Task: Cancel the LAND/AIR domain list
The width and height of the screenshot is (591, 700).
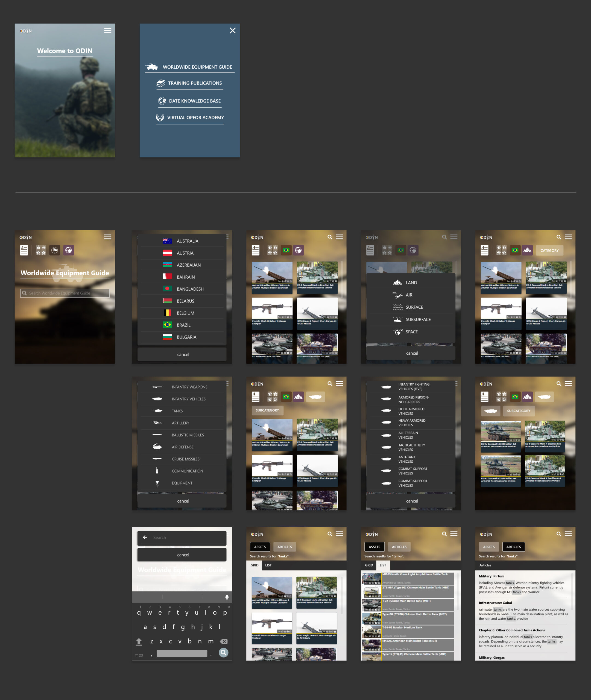Action: 411,353
